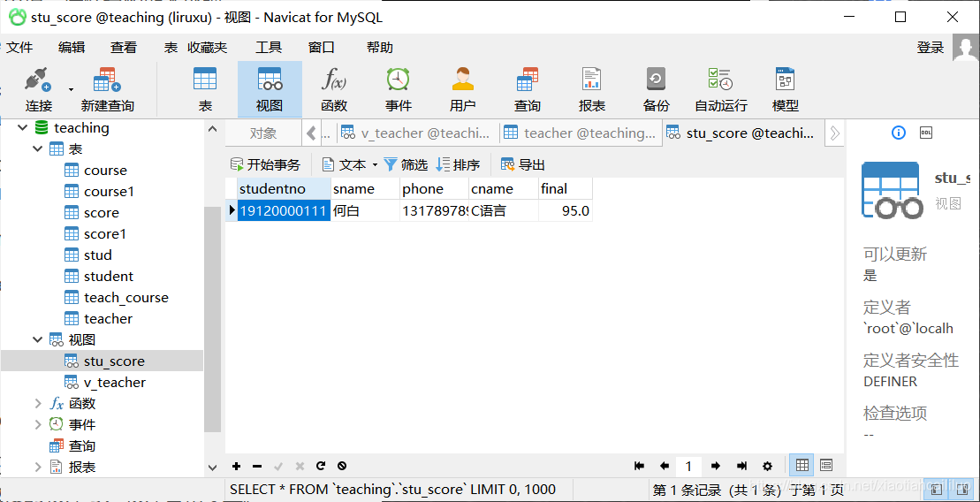Collapse the 表 tables tree node

click(x=39, y=148)
